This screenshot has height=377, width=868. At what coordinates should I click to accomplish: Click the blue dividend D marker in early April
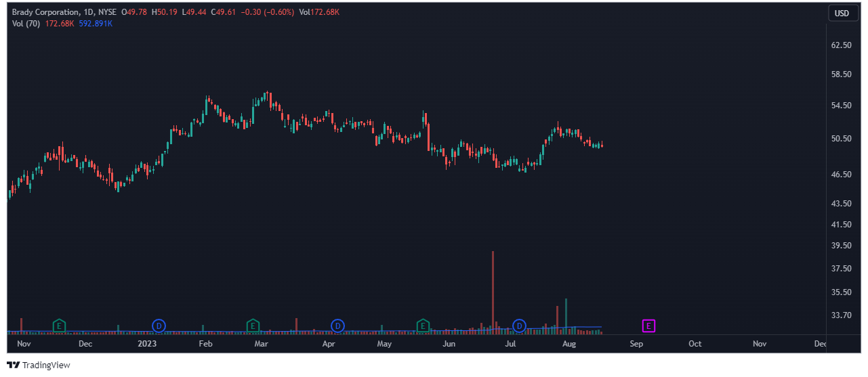coord(337,326)
